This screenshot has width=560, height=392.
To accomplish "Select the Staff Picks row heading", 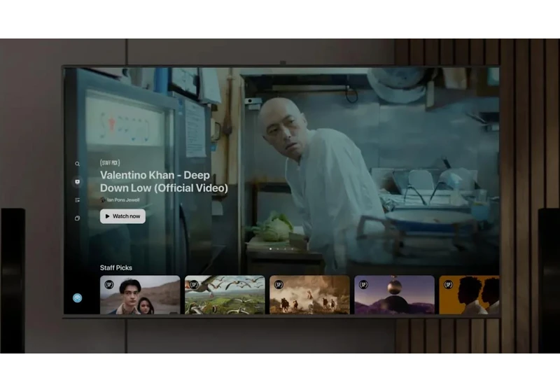I will point(115,268).
